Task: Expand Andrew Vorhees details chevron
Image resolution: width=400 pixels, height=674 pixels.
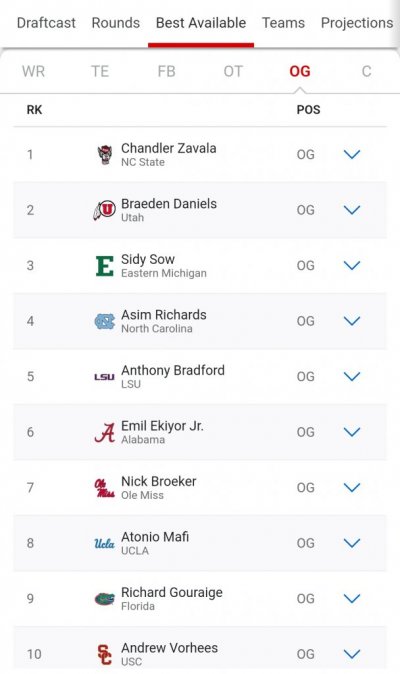Action: [352, 654]
